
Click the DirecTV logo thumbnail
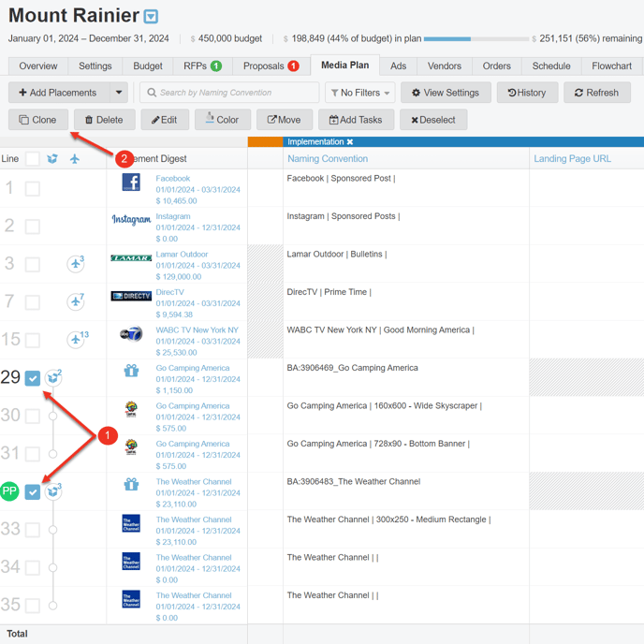coord(131,296)
